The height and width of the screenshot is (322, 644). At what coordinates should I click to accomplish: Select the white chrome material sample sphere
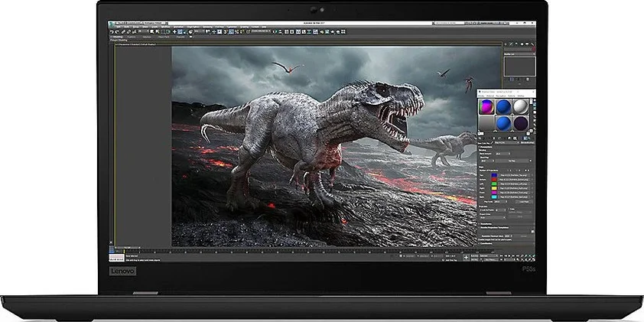click(520, 106)
